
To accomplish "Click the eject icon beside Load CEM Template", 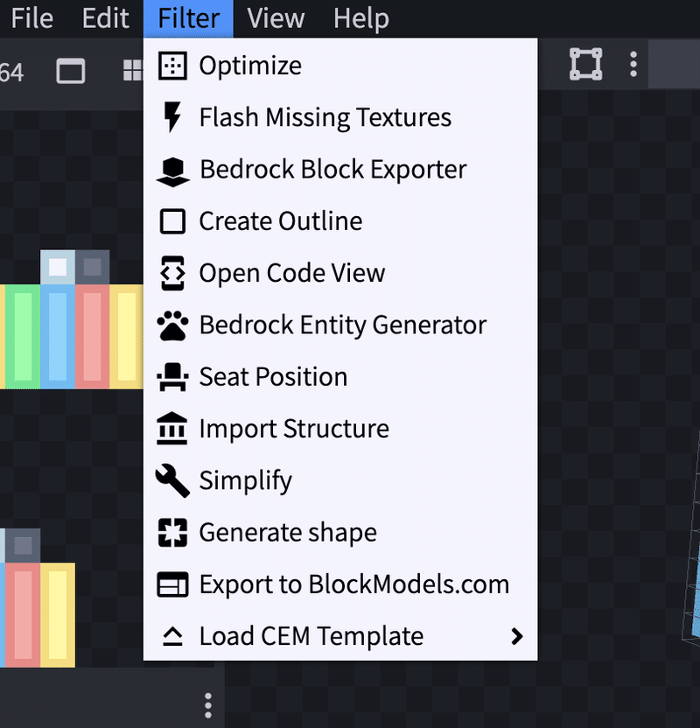I will [x=172, y=636].
